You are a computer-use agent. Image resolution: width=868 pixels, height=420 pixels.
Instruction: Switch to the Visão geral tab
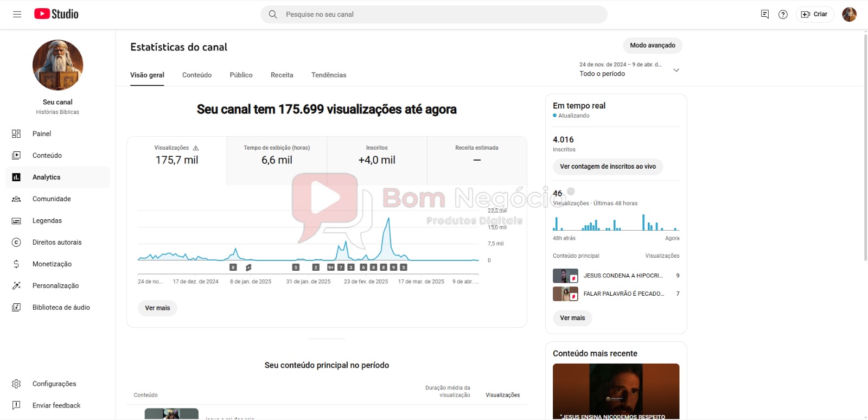[147, 75]
